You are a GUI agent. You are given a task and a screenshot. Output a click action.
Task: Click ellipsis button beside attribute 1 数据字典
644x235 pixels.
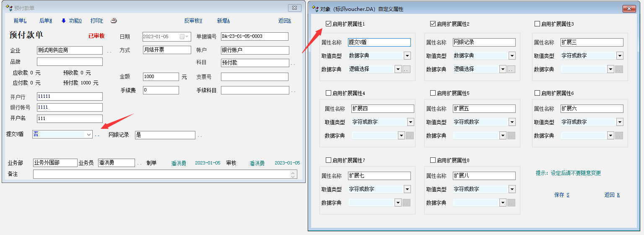[x=406, y=69]
